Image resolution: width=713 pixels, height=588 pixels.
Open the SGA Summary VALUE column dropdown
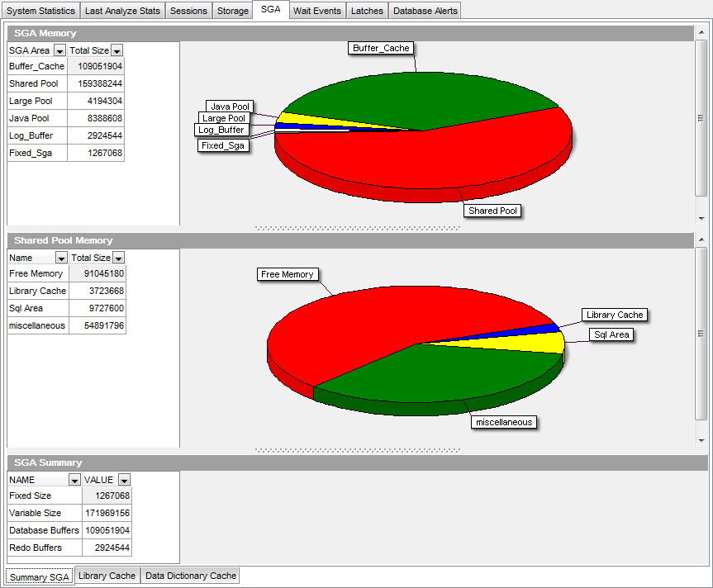tap(124, 480)
